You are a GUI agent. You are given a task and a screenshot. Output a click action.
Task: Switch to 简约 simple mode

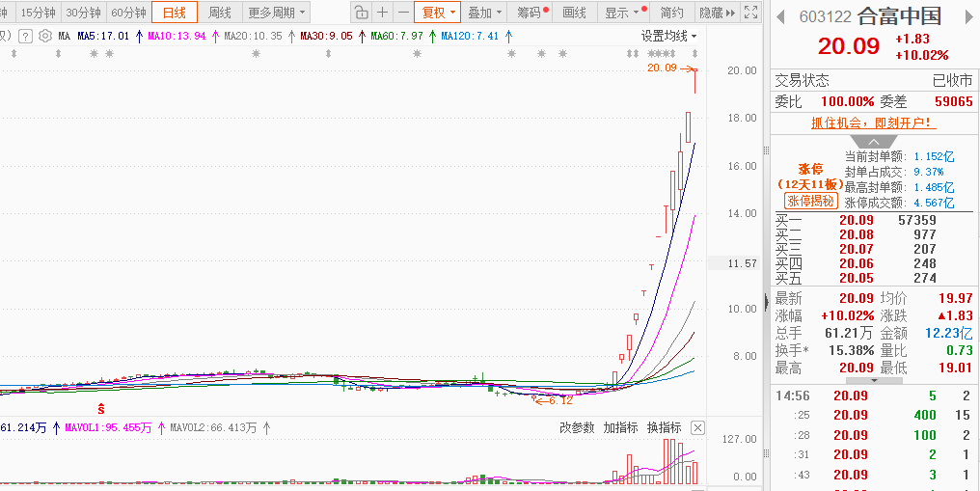click(x=672, y=12)
